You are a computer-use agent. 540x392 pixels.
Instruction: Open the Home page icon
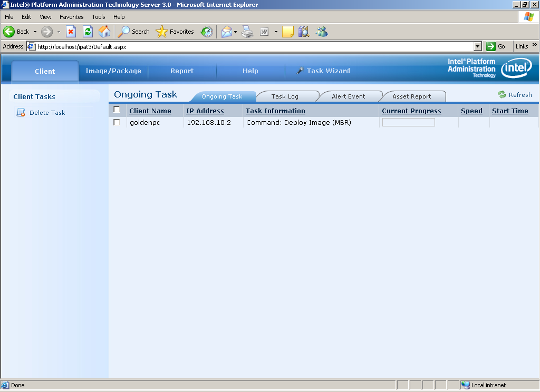pos(104,32)
